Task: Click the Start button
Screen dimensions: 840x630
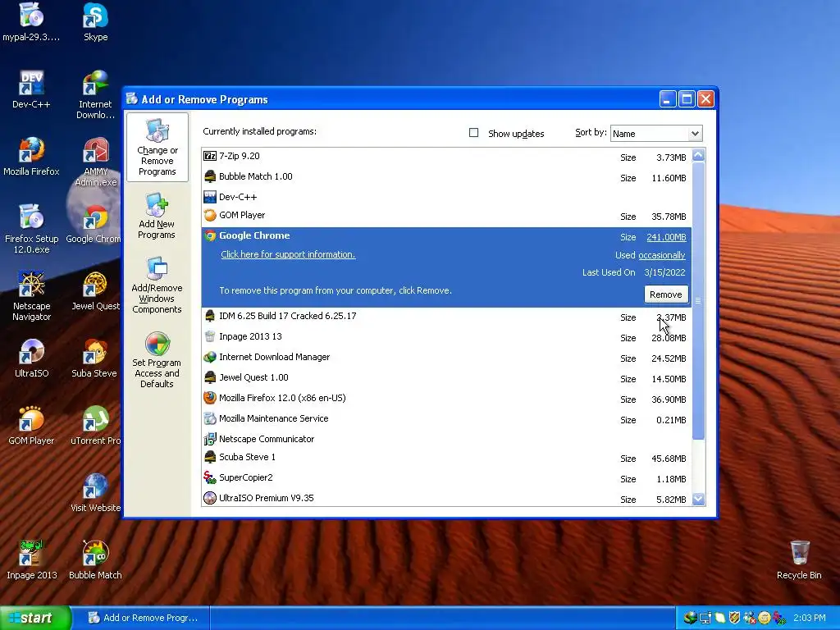Action: (x=35, y=618)
